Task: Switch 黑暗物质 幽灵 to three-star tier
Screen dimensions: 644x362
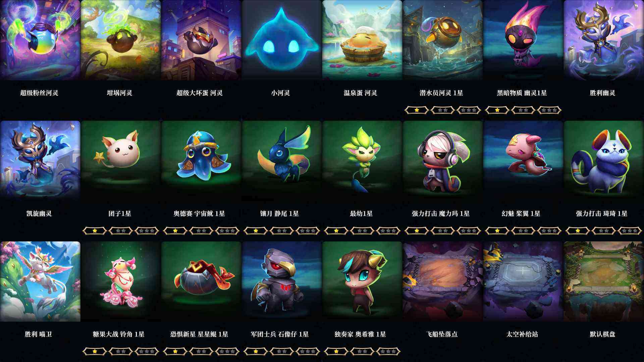Action: coord(549,110)
